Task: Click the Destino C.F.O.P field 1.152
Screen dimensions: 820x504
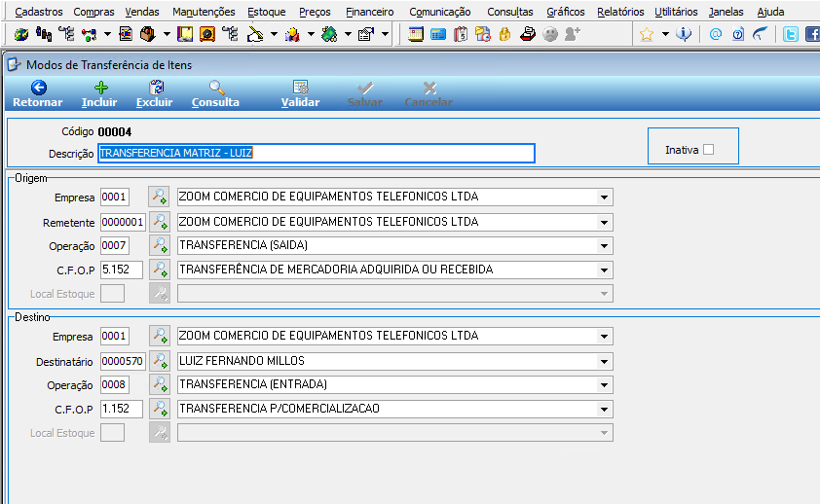Action: tap(122, 409)
